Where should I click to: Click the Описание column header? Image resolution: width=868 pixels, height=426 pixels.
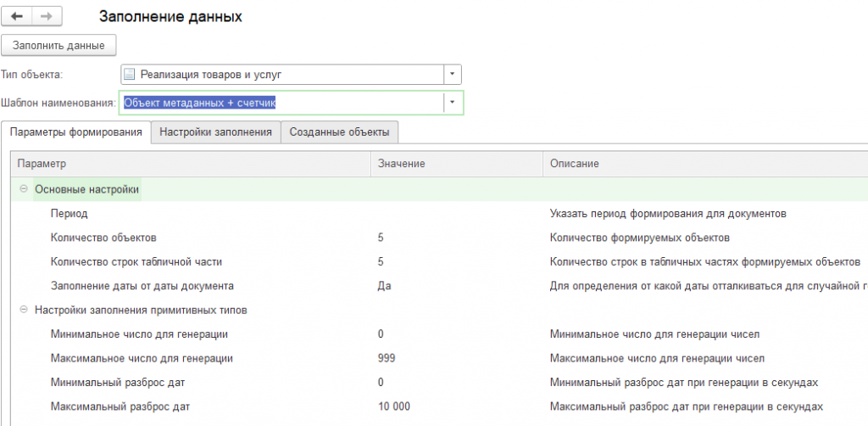(x=705, y=164)
